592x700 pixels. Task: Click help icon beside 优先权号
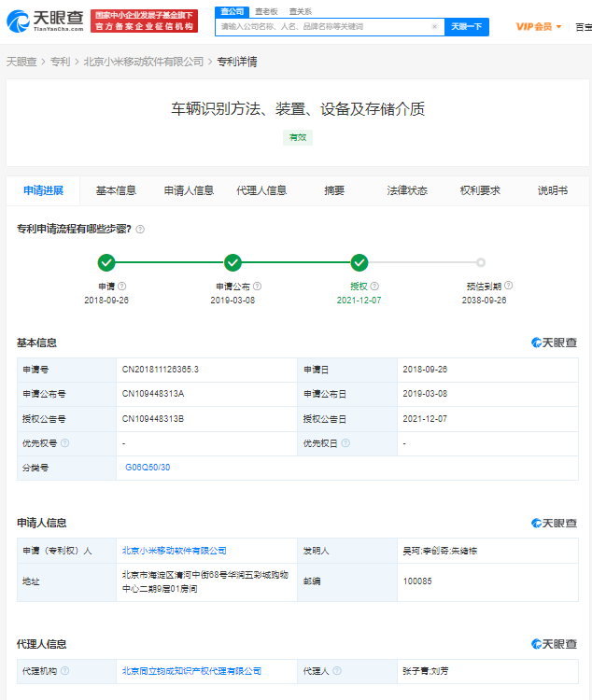[65, 443]
